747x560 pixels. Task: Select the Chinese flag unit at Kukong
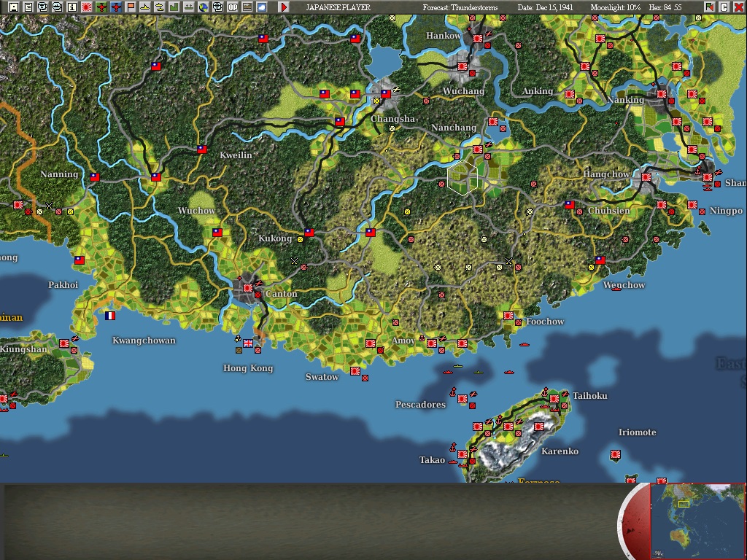point(309,233)
